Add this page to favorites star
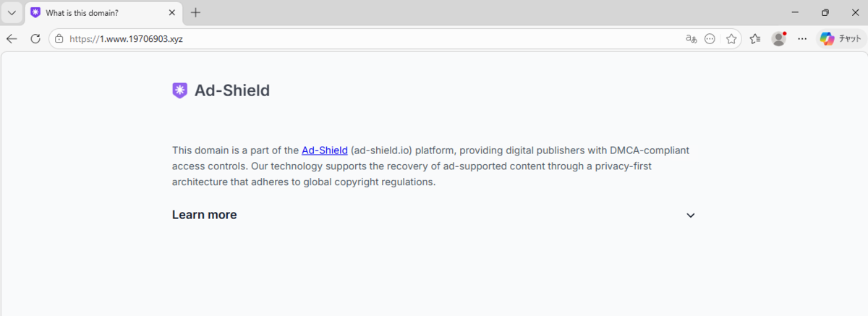 [x=731, y=39]
